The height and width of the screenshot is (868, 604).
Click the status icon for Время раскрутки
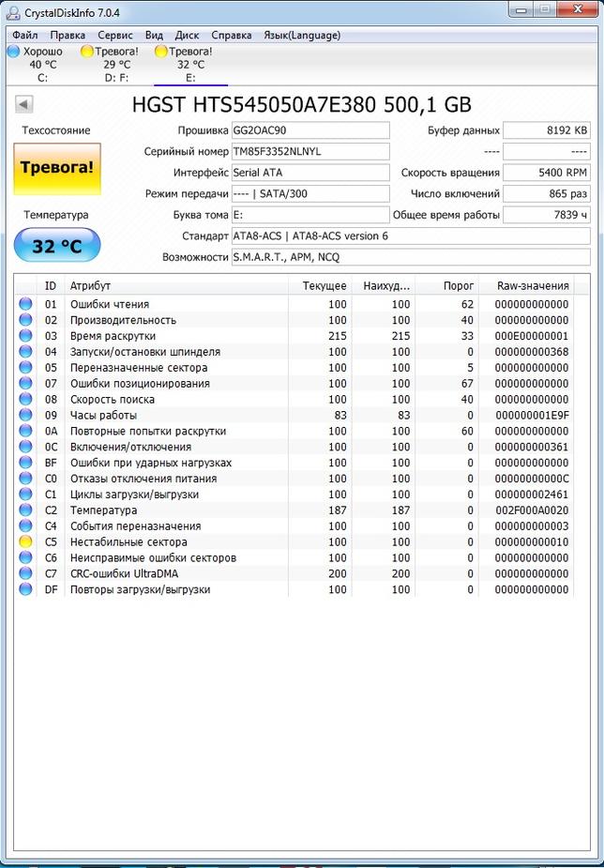click(25, 335)
